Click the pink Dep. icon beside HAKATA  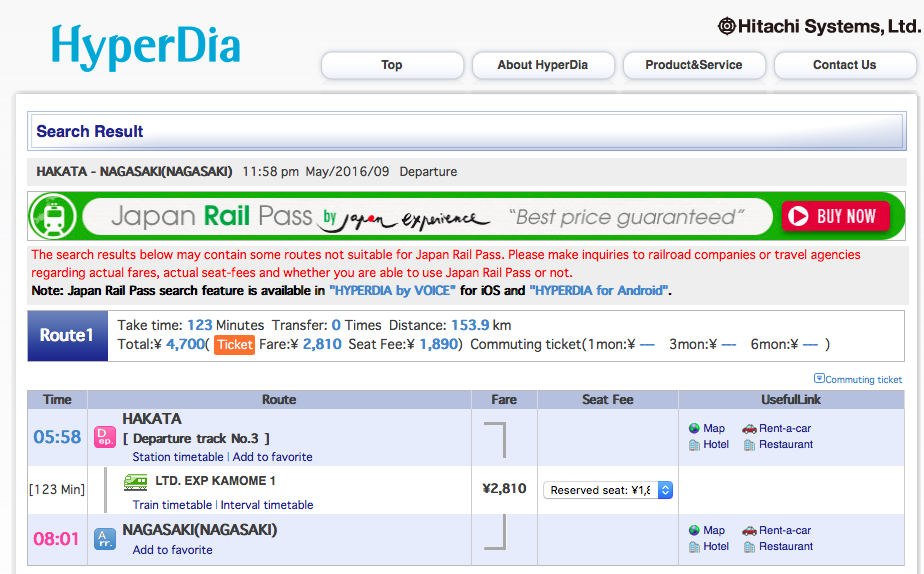[105, 437]
